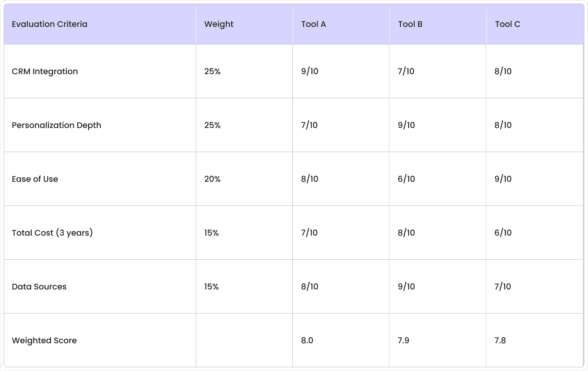Select the Total Cost (3 years) cell
This screenshot has height=371, width=588.
[x=100, y=233]
